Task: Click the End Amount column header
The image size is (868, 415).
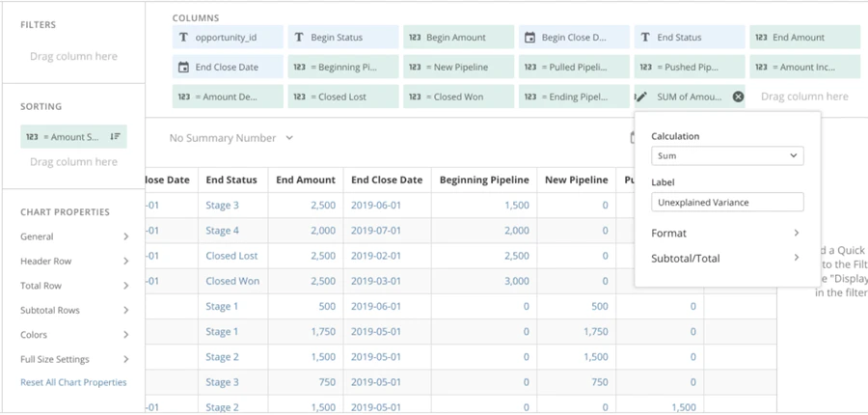Action: coord(306,180)
